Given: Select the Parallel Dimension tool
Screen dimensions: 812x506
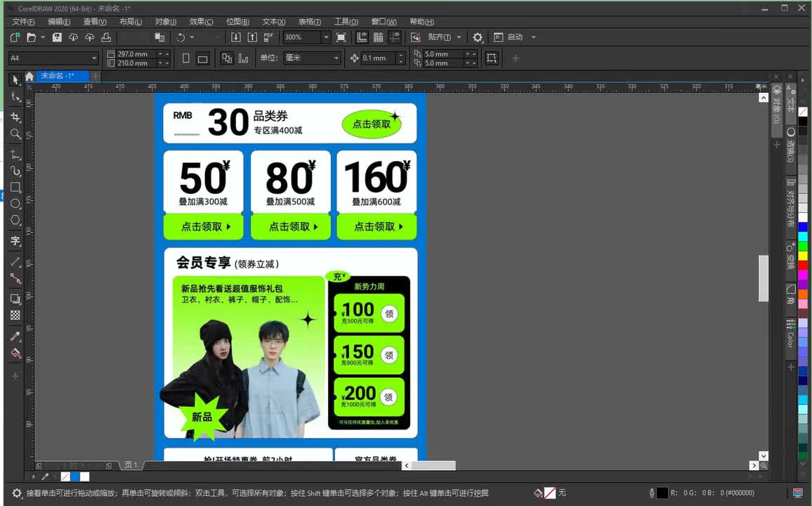Looking at the screenshot, I should [15, 262].
